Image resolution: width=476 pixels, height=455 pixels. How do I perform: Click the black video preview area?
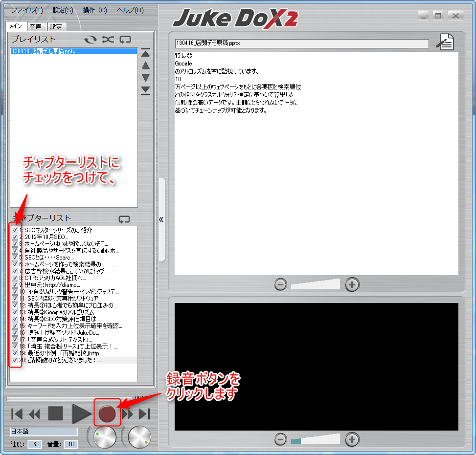[317, 367]
